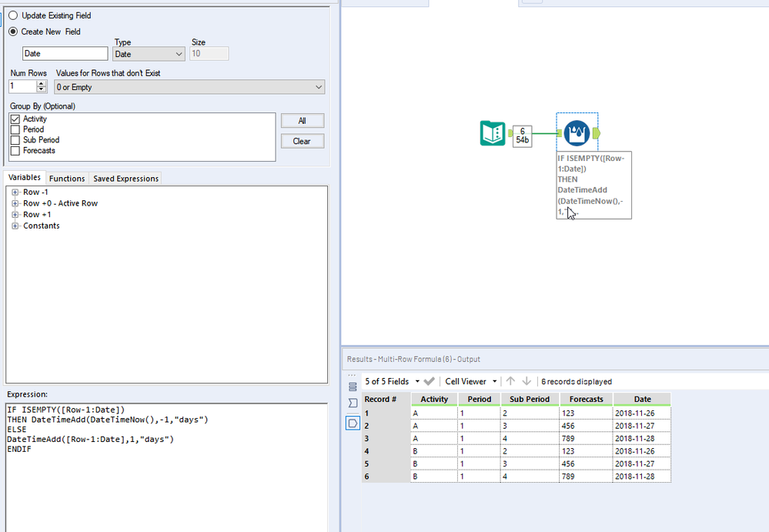
Task: Decrease Num Rows with stepper down arrow
Action: (42, 90)
